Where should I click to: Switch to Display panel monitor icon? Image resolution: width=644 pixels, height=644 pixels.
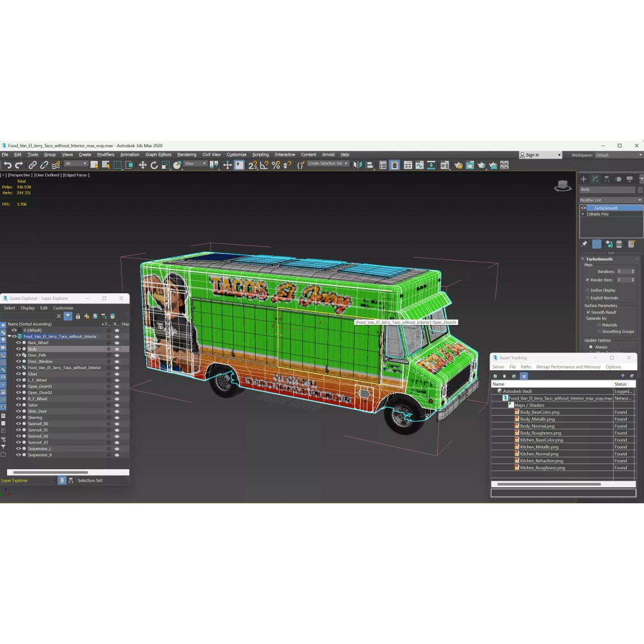(630, 179)
